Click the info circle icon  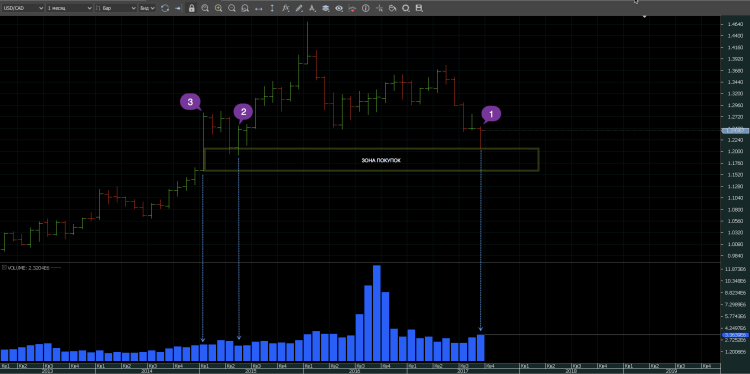coord(365,8)
